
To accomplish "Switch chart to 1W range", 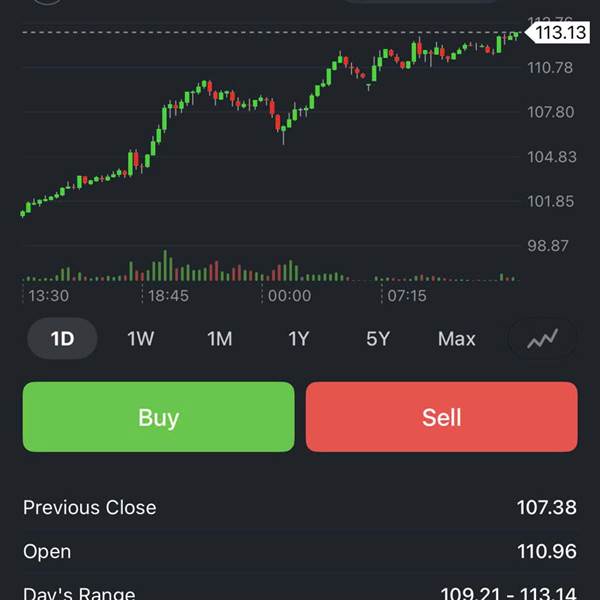I will coord(141,339).
